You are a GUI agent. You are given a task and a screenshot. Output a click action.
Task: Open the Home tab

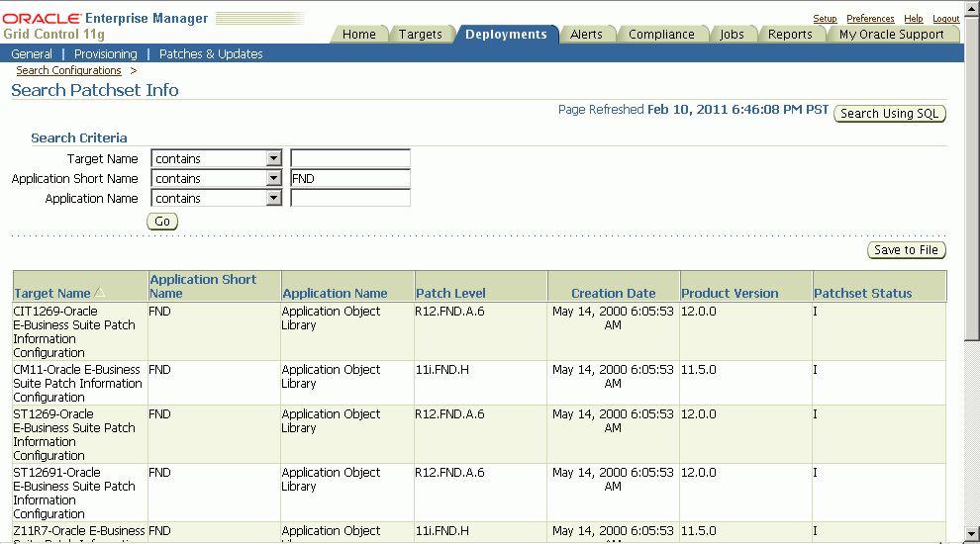(358, 35)
